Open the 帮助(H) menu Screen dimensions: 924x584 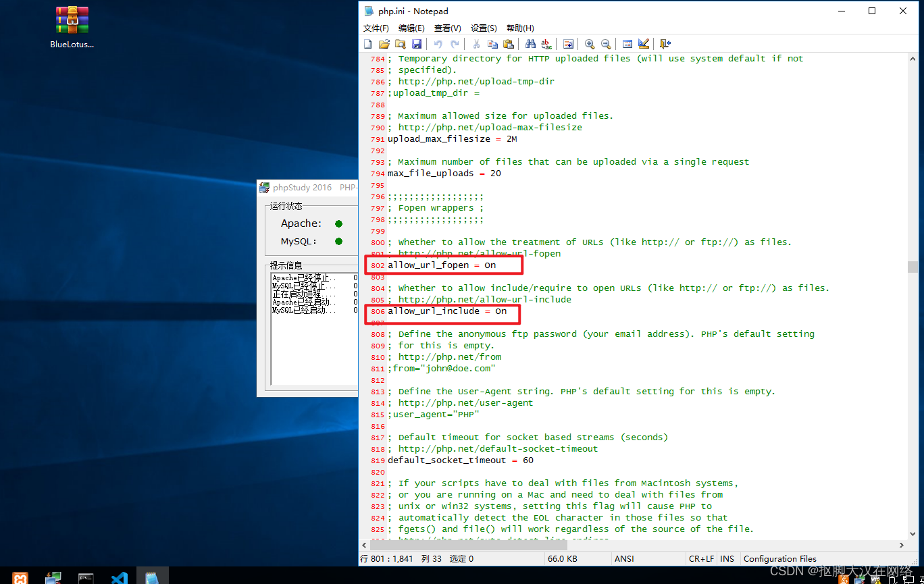(x=520, y=28)
